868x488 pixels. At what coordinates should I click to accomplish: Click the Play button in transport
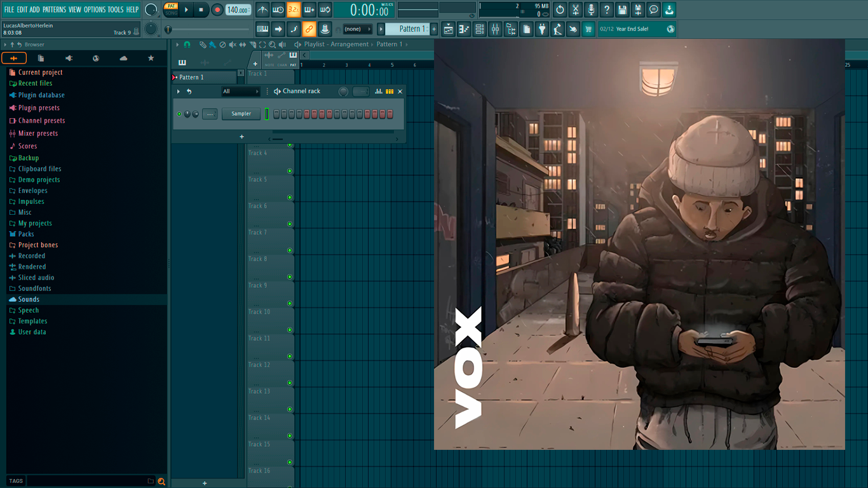pos(186,10)
